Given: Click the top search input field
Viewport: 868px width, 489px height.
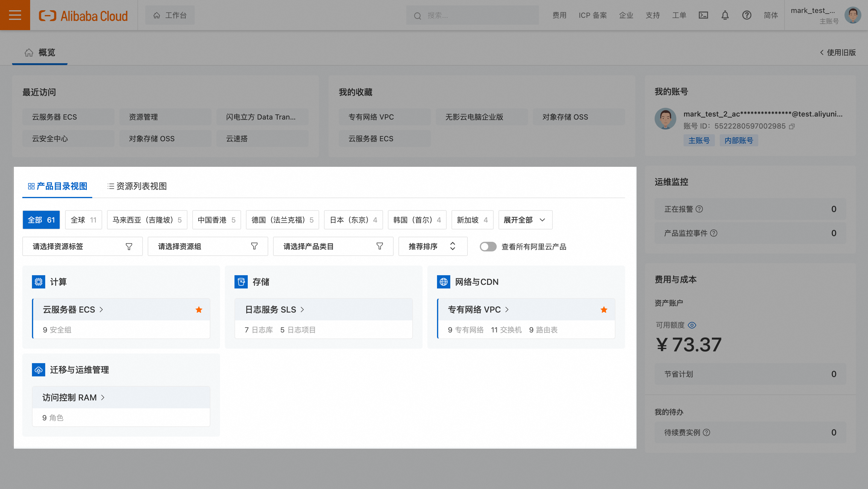Looking at the screenshot, I should tap(472, 15).
